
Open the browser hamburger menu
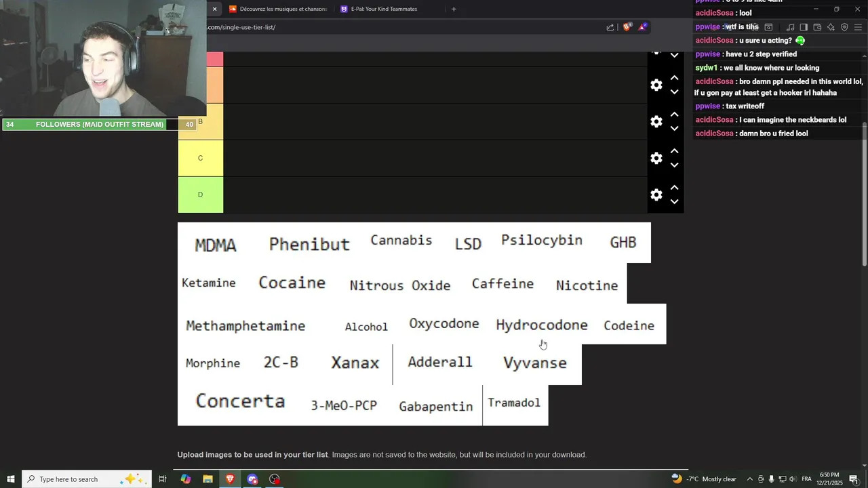tap(859, 27)
